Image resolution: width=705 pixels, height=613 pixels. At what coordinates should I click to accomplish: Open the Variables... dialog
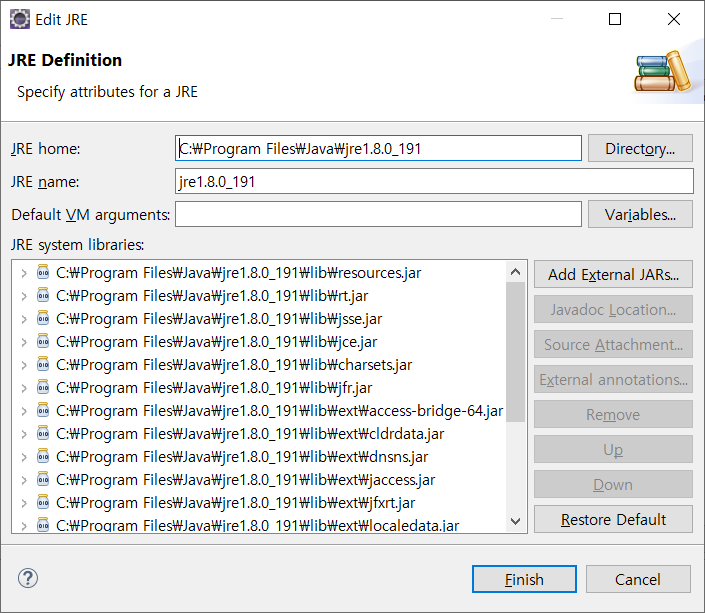tap(640, 214)
